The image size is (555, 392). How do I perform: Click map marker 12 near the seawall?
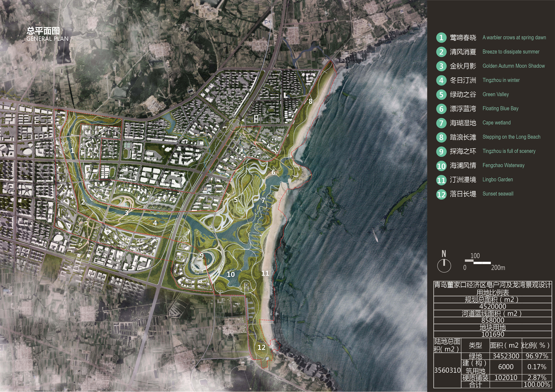pyautogui.click(x=262, y=348)
